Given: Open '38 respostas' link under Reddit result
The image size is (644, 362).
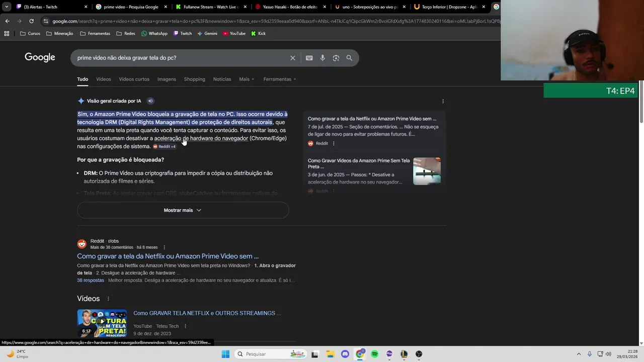Looking at the screenshot, I should [91, 280].
